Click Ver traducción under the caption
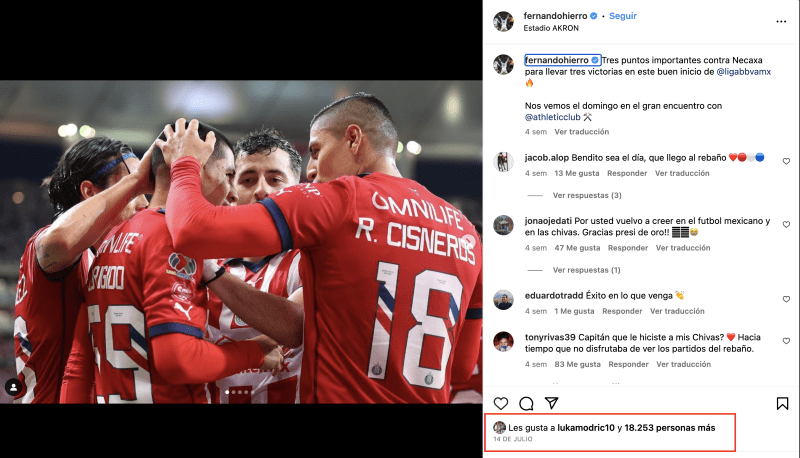Image resolution: width=800 pixels, height=458 pixels. 582,132
